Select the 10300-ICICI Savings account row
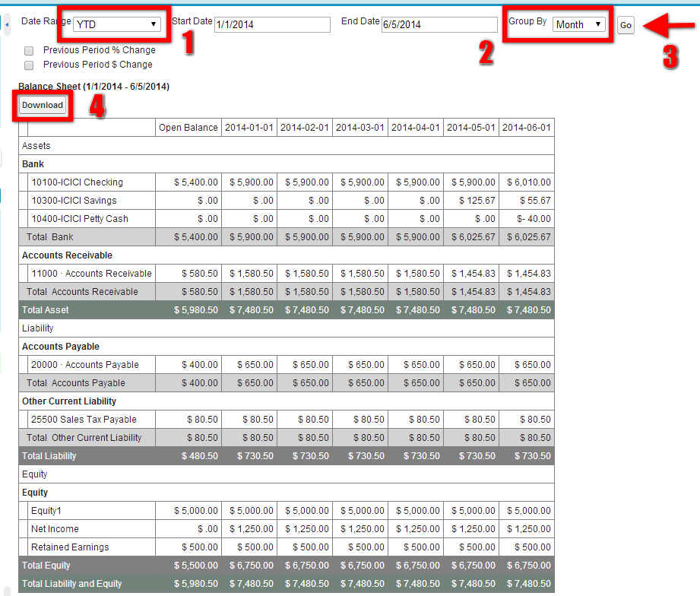700x596 pixels. (x=74, y=201)
